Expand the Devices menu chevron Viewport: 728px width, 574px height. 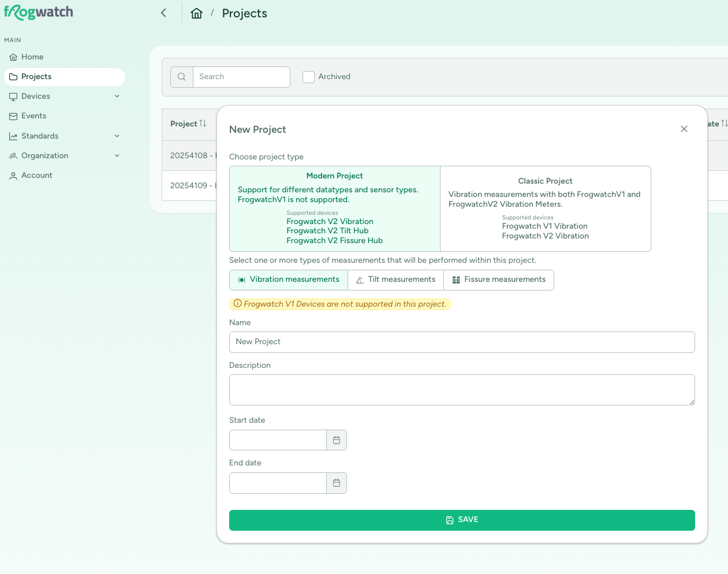click(x=117, y=96)
